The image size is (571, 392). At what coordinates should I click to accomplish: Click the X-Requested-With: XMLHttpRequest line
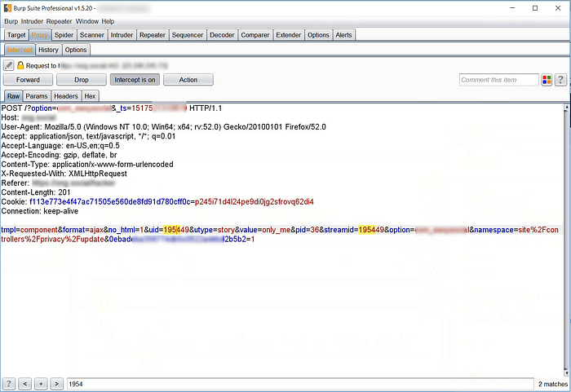[64, 174]
